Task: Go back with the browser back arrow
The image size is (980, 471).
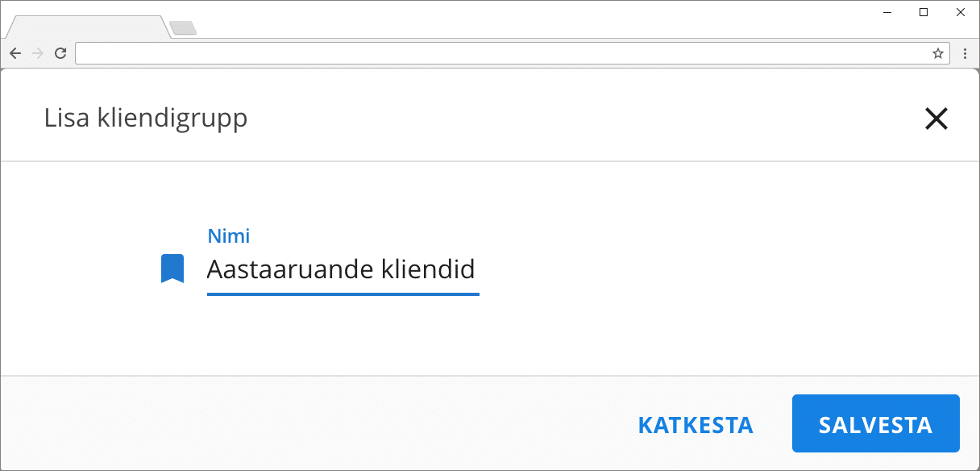Action: (x=15, y=53)
